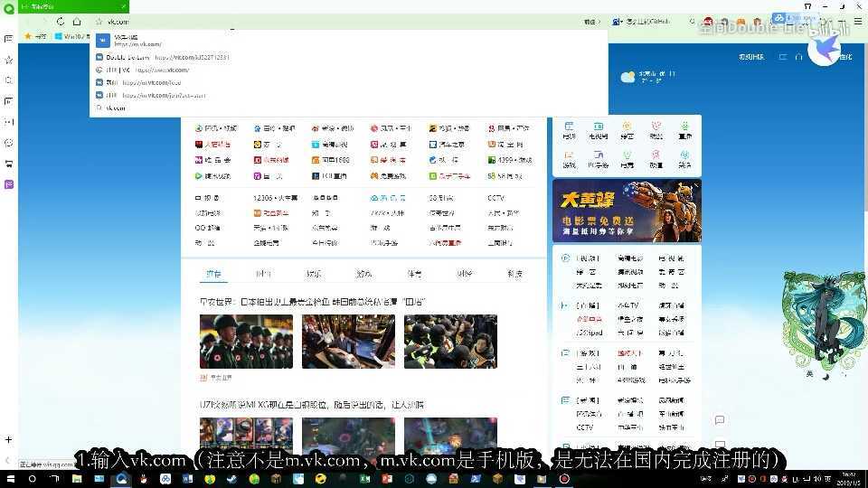Select the https://m.vk.com/ top suggestion
Screen dimensions: 868x488
(349, 41)
